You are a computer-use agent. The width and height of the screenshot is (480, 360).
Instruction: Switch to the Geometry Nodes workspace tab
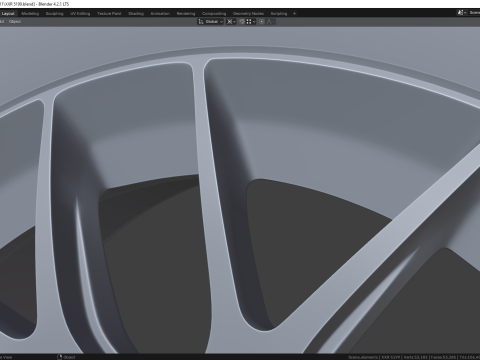pyautogui.click(x=248, y=14)
